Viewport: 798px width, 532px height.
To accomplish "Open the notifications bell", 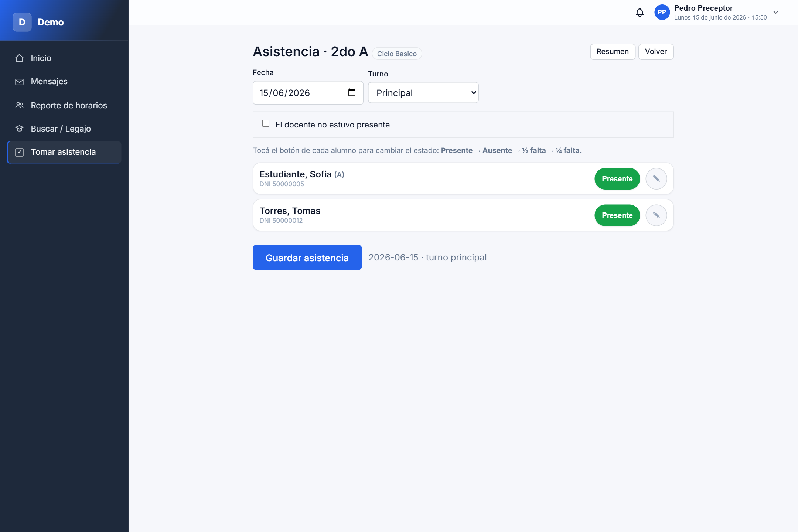I will [x=640, y=13].
